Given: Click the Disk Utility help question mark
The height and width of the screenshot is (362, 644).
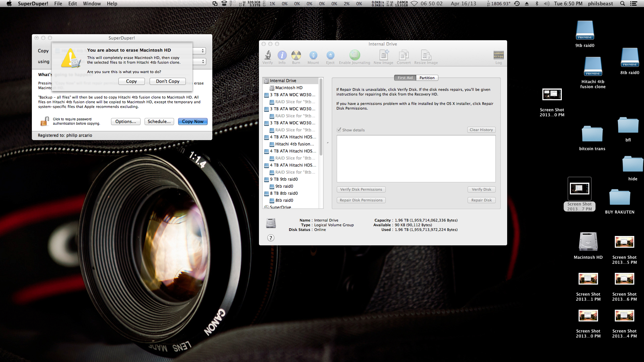Looking at the screenshot, I should pyautogui.click(x=271, y=238).
